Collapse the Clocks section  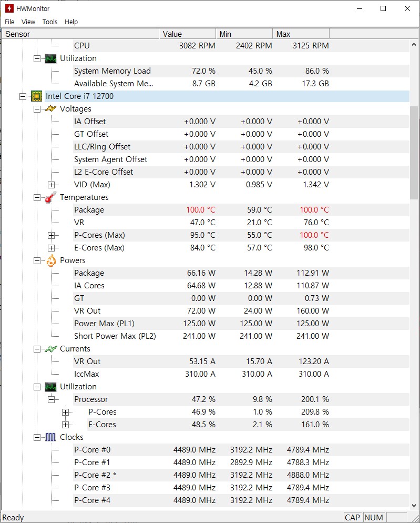(x=37, y=437)
